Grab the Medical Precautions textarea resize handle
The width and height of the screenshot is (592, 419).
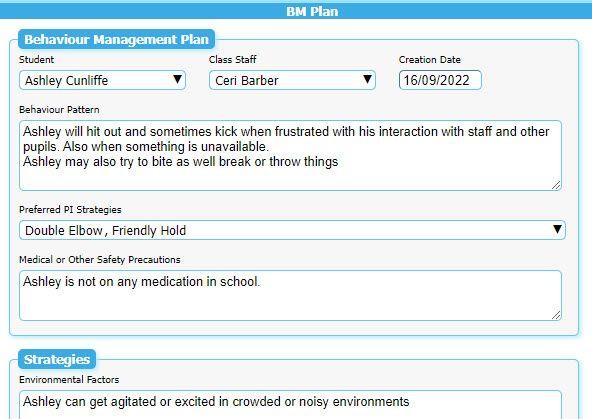pyautogui.click(x=556, y=315)
